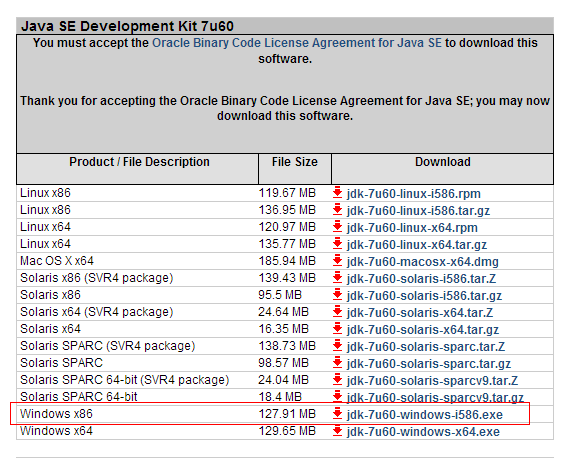Click the 24.04 MB file size value
Image resolution: width=568 pixels, height=458 pixels.
click(283, 380)
